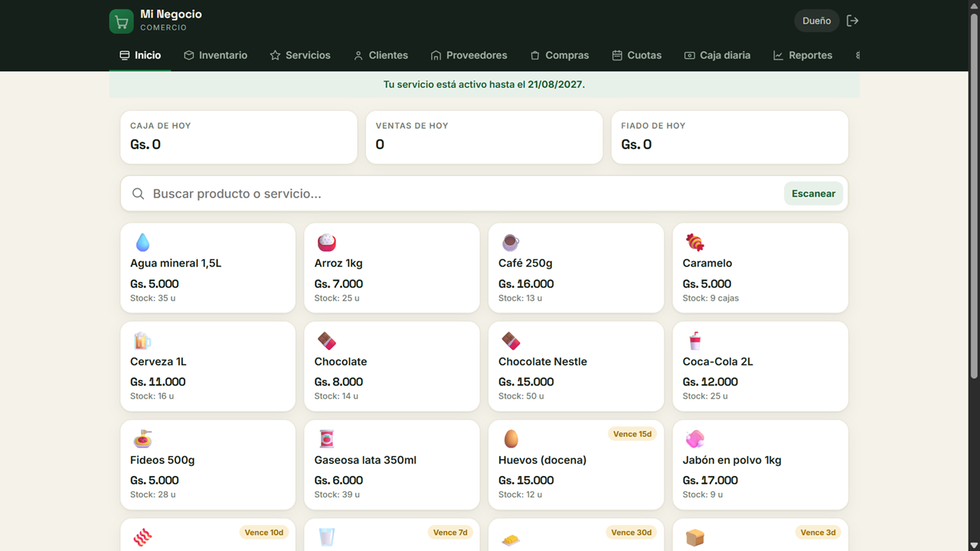The image size is (980, 551).
Task: Click the service active until 21/08/2027 banner
Action: [484, 84]
